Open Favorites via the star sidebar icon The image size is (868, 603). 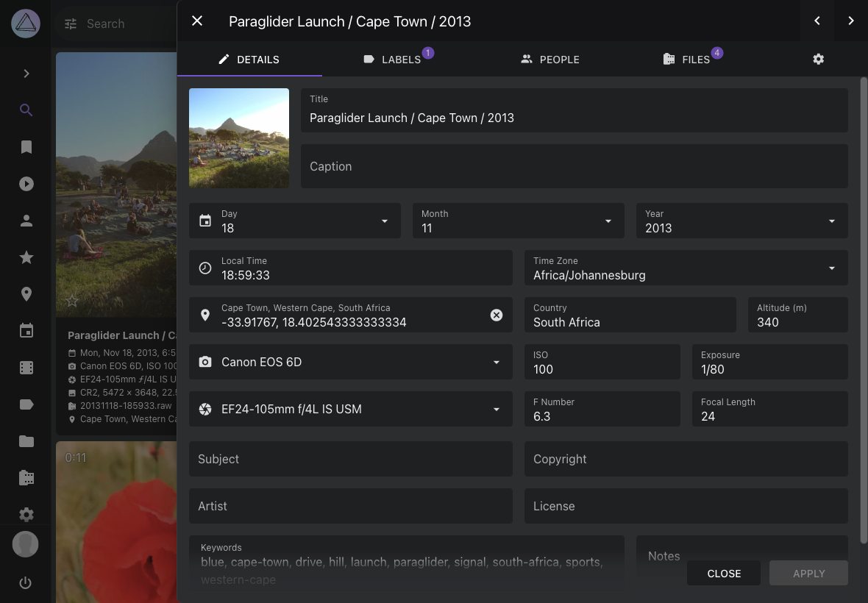click(x=26, y=257)
